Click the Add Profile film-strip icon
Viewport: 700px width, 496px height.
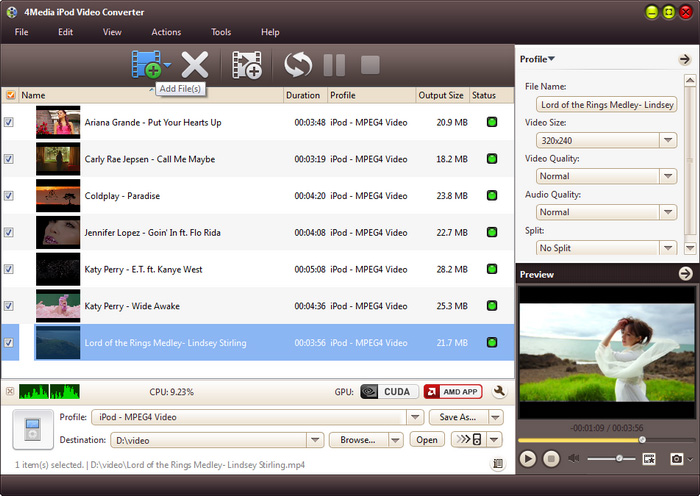pos(247,66)
